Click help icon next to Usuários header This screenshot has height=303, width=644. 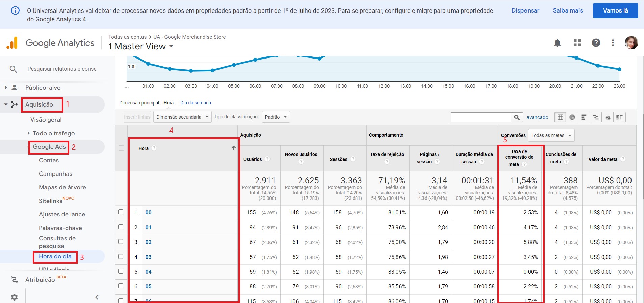point(267,159)
